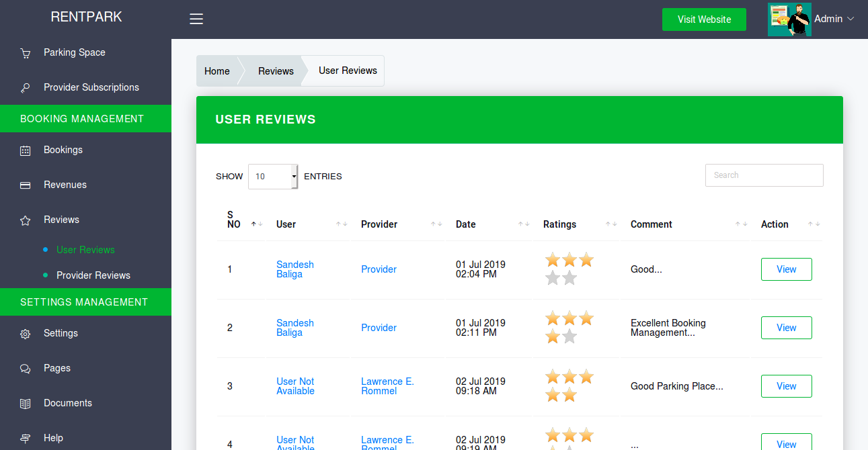Click the Settings gear icon in sidebar
The width and height of the screenshot is (868, 450).
(x=26, y=334)
